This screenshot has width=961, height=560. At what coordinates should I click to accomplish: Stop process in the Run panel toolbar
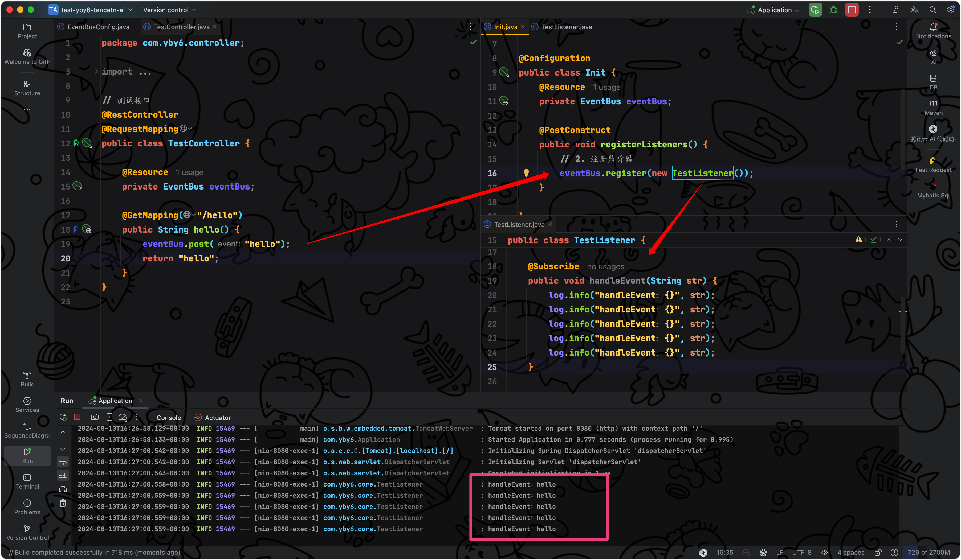click(x=78, y=417)
